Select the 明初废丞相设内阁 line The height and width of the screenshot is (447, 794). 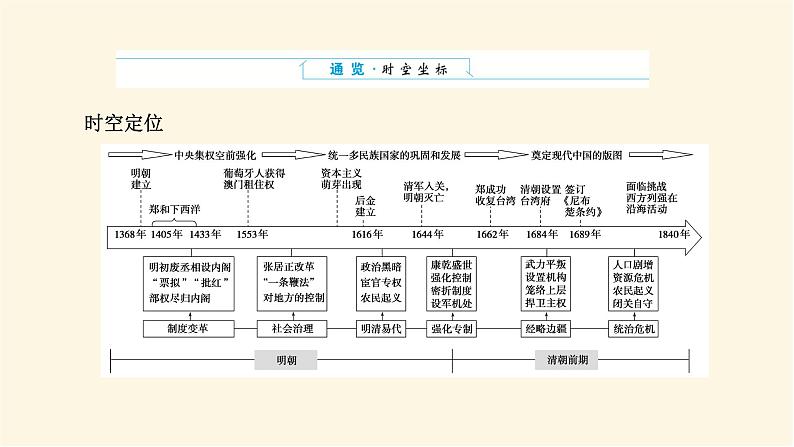tap(189, 267)
